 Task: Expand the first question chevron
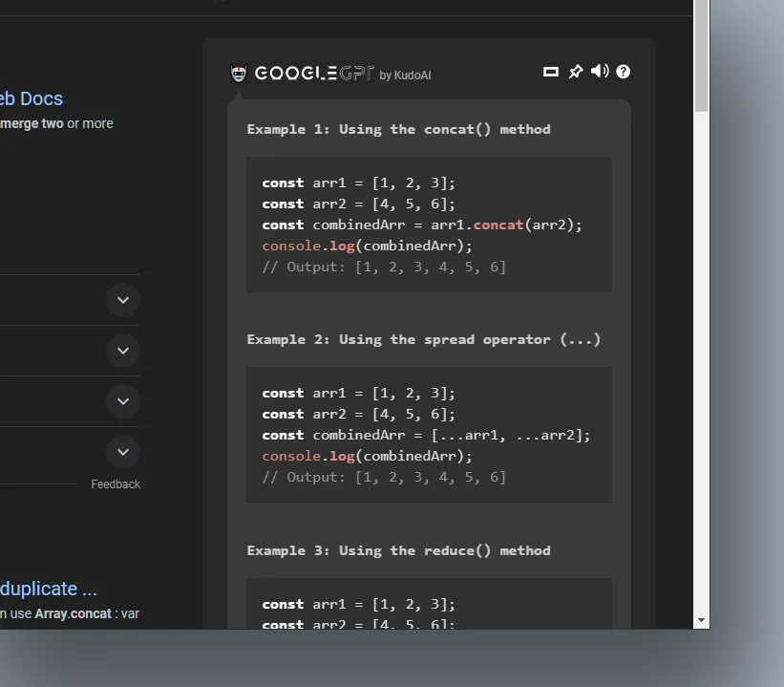[x=123, y=300]
